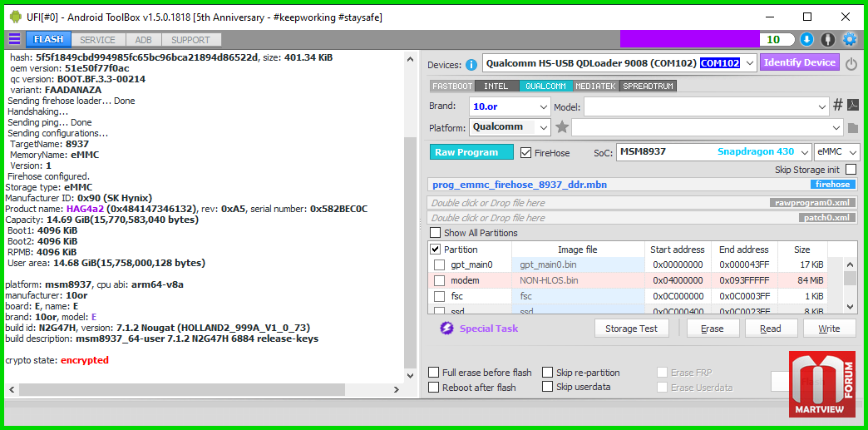
Task: Enable Reboot after flash checkbox
Action: (433, 388)
